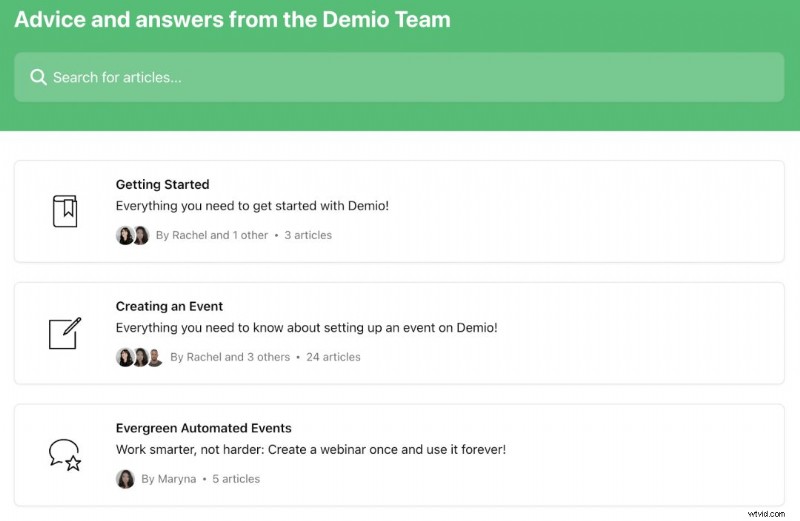Screen dimensions: 800x521
Task: Click the author avatars in Getting Started card
Action: pos(133,235)
